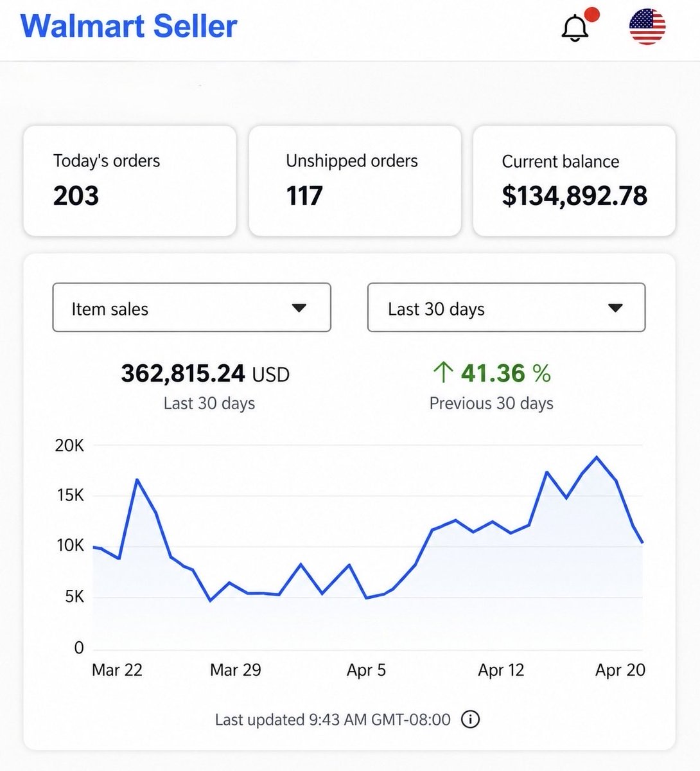Screen dimensions: 700x771
Task: Open the Current balance card
Action: (574, 181)
